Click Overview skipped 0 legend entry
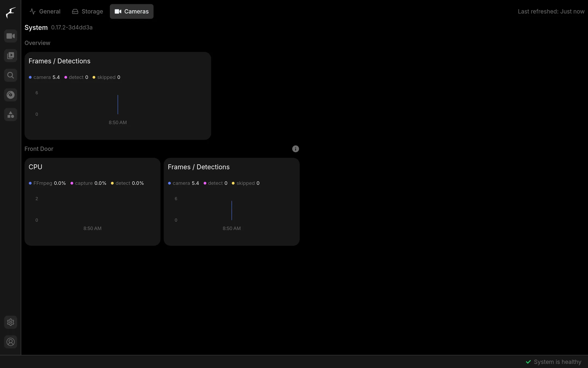Screen dimensions: 588x368 click(106, 77)
